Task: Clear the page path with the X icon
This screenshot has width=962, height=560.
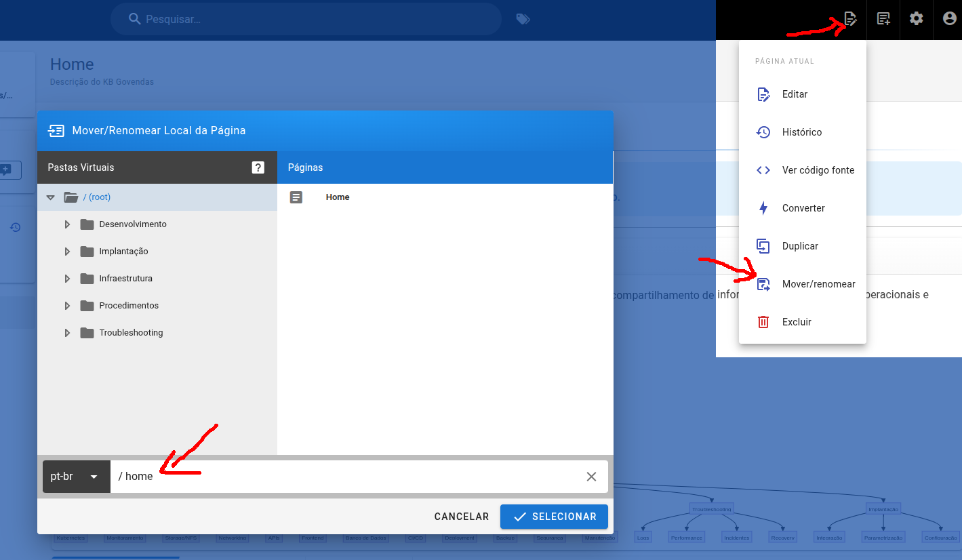Action: click(x=591, y=477)
